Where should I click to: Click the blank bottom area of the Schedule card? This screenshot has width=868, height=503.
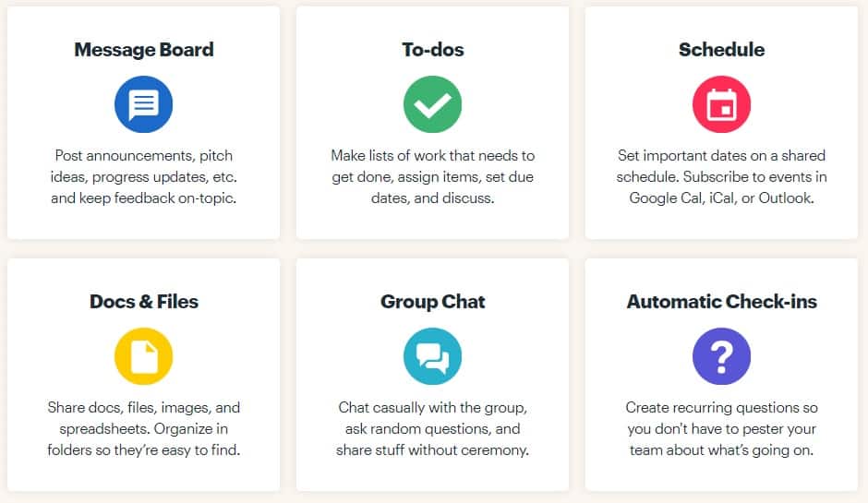click(x=721, y=223)
